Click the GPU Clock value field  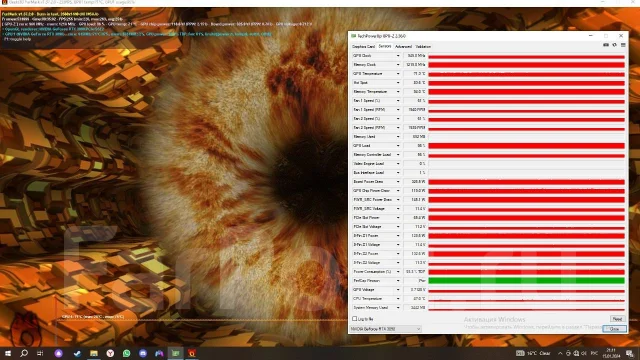[415, 56]
